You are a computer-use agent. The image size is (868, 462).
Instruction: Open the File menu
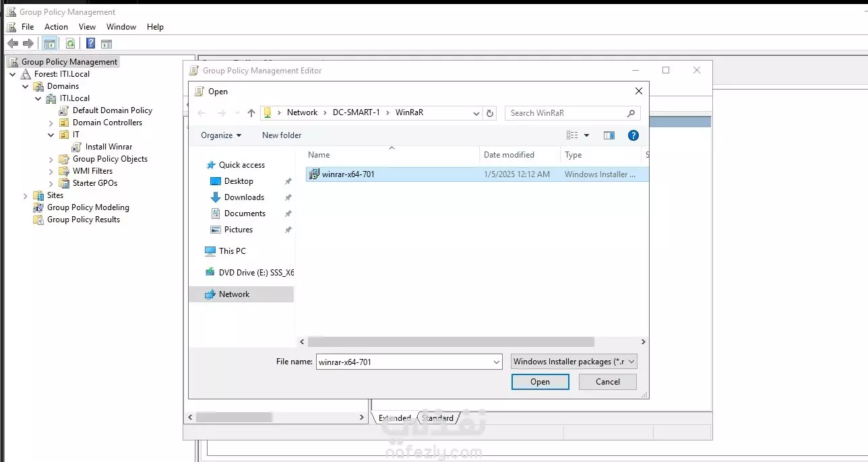[28, 27]
